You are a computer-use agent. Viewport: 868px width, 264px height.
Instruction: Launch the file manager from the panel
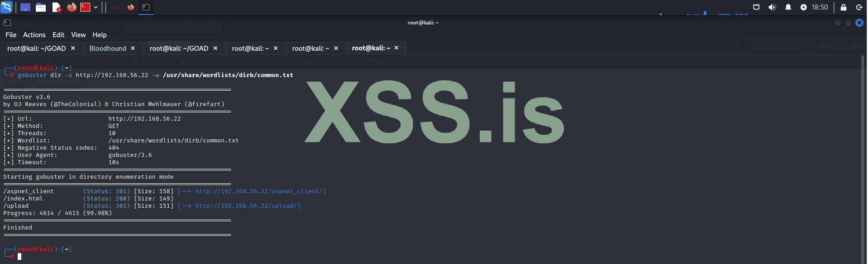tap(41, 7)
